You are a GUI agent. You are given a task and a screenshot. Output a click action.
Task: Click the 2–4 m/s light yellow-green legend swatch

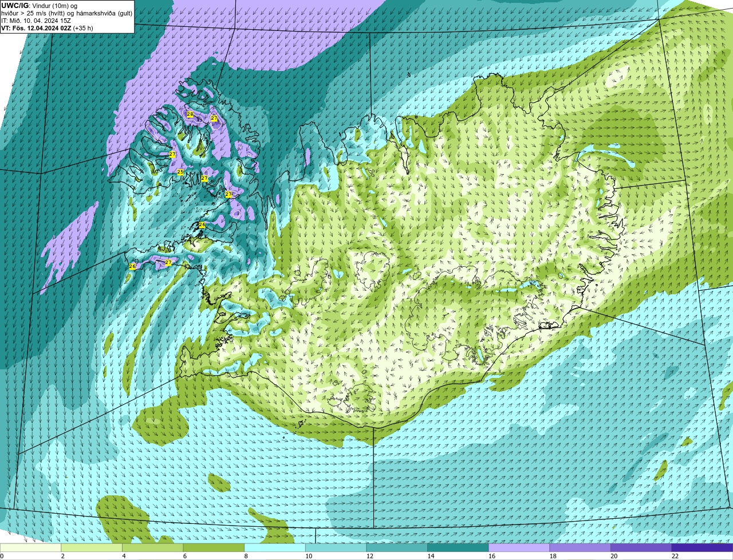tap(92, 547)
